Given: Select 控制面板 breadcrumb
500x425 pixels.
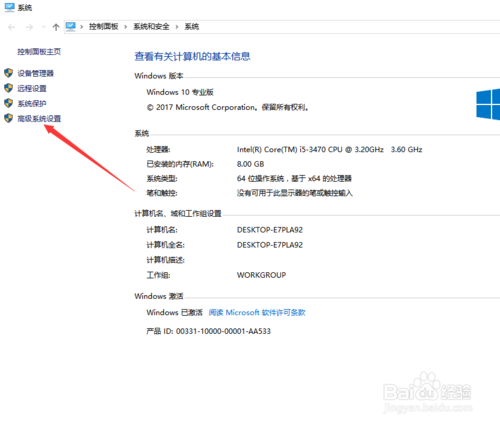Looking at the screenshot, I should [x=104, y=27].
